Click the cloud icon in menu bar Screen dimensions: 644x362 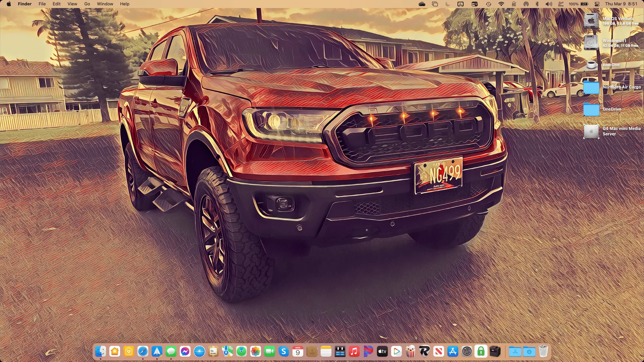[422, 4]
